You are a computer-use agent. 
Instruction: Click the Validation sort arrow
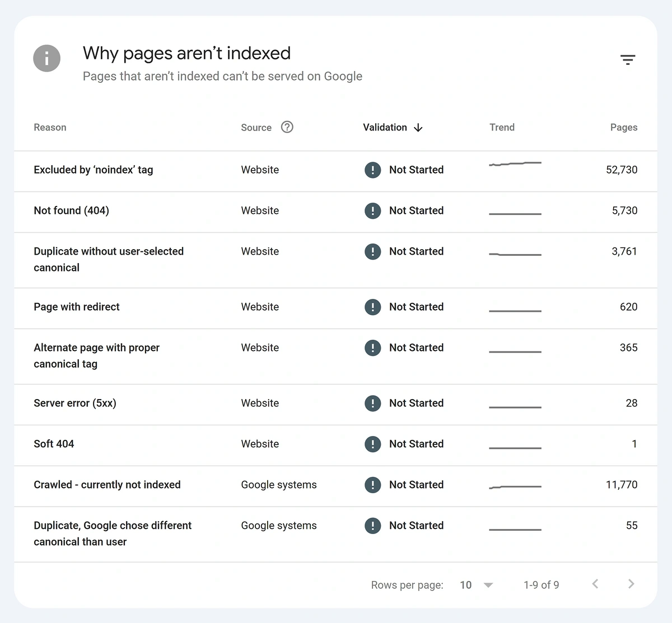(418, 128)
